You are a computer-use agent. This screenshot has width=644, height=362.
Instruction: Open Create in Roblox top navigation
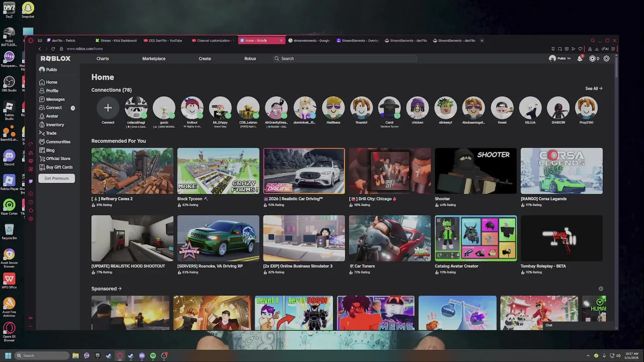(x=205, y=58)
